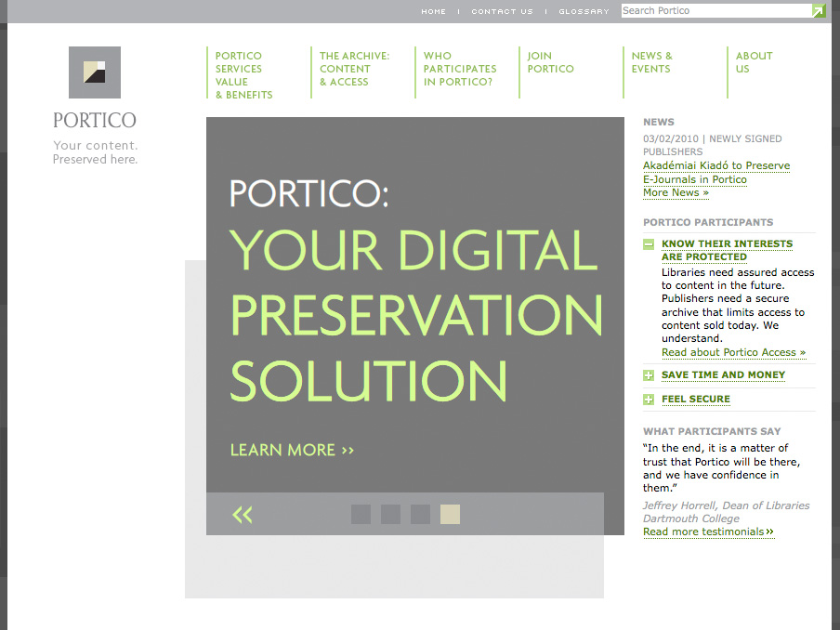Open The Archive: Content & Access menu
Image resolution: width=840 pixels, height=630 pixels.
[354, 69]
